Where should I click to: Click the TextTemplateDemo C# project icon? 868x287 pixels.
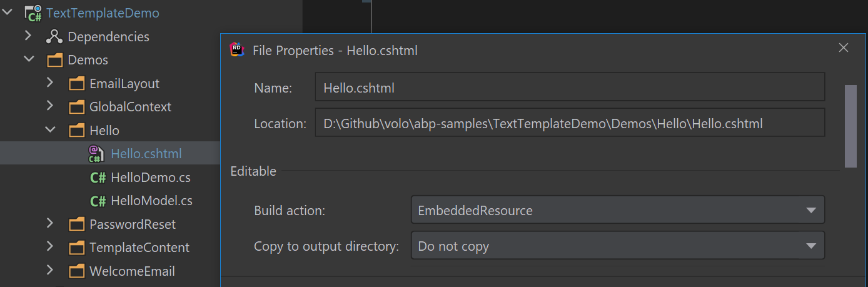[33, 13]
